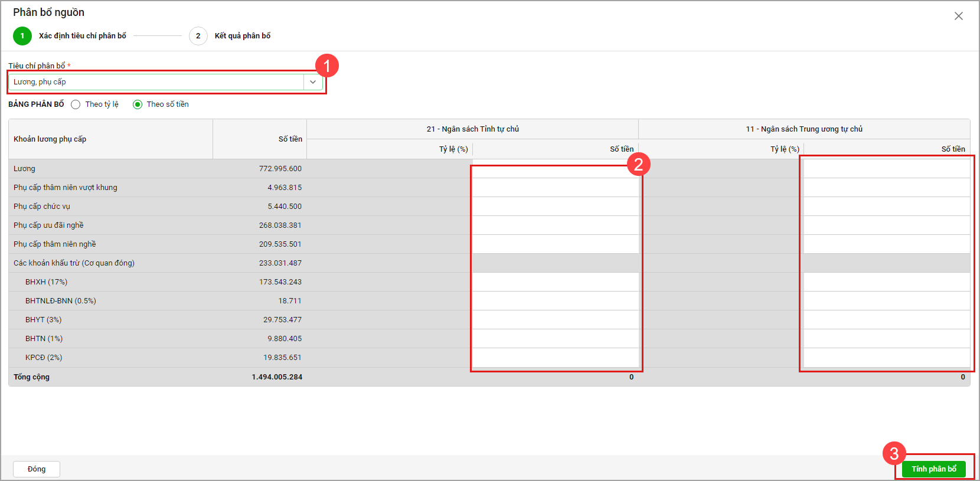Click Lương amount field under Ngân sách Tỉnh
Screen dimensions: 980x481
(x=555, y=169)
